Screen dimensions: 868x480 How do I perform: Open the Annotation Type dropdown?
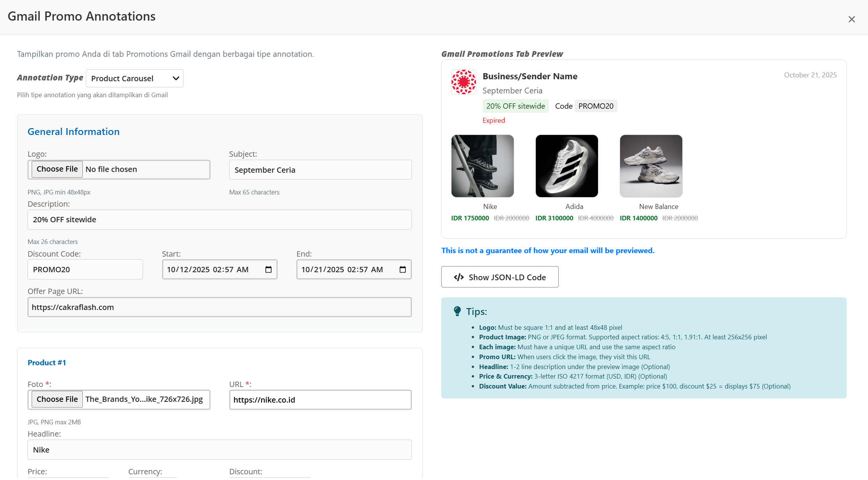(x=135, y=79)
